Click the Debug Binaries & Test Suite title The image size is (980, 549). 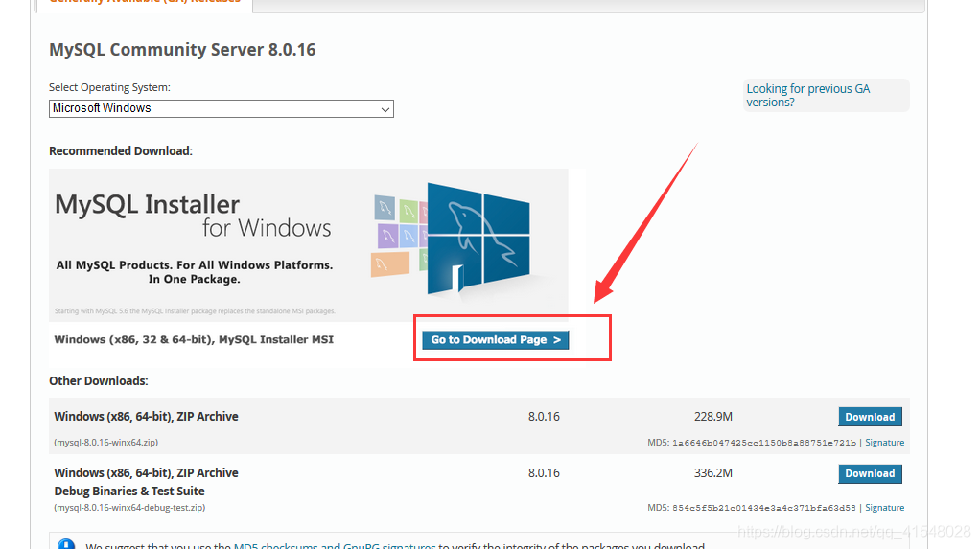pyautogui.click(x=129, y=491)
